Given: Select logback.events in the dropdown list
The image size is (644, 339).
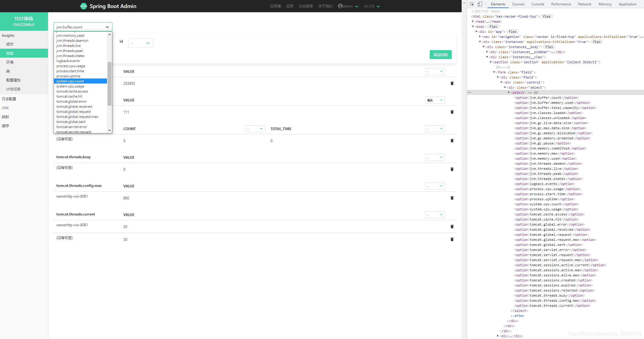Looking at the screenshot, I should (80, 61).
